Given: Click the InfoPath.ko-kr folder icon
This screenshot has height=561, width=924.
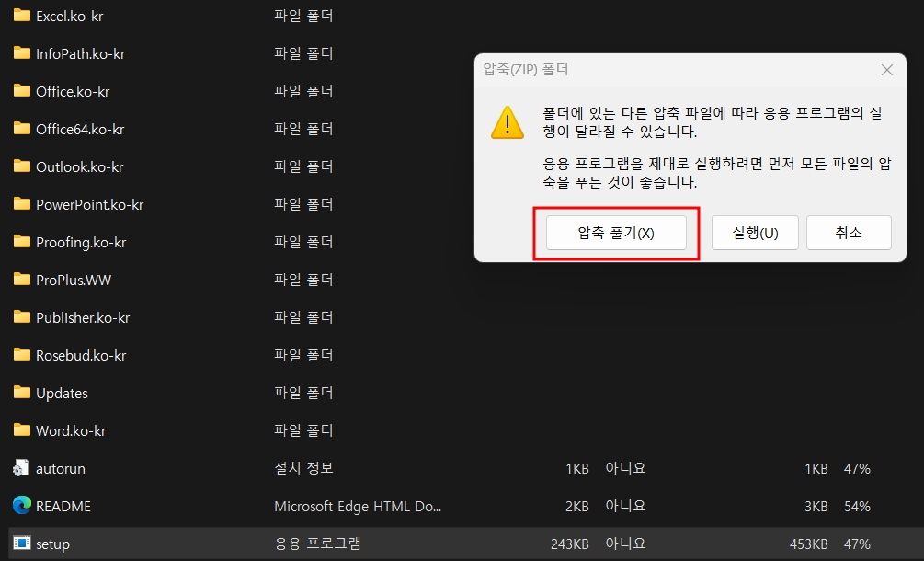Looking at the screenshot, I should pos(22,53).
